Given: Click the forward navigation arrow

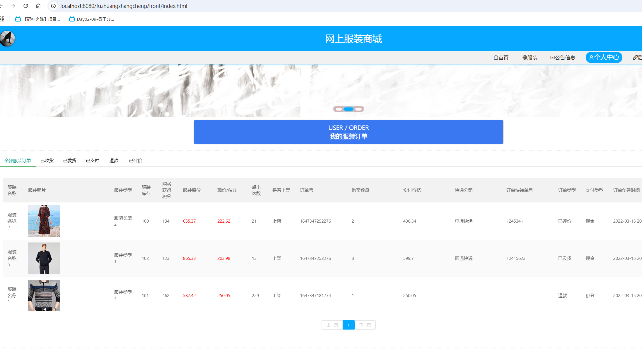Looking at the screenshot, I should point(13,6).
